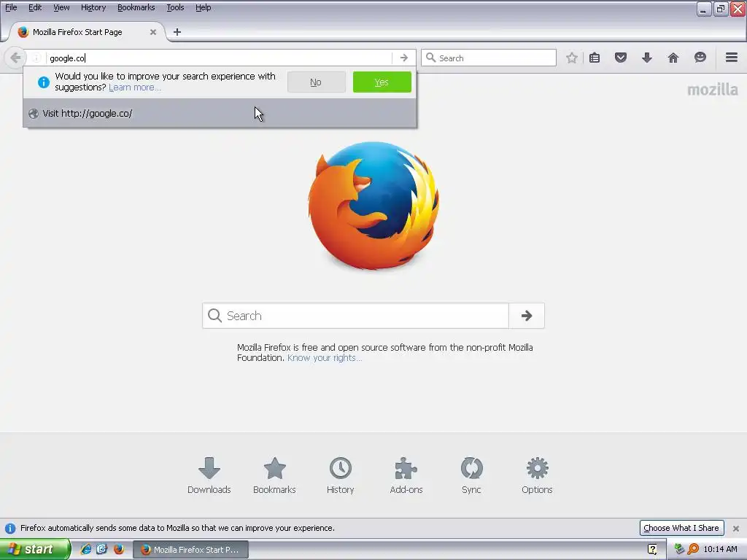Click the 10:14 AM clock
The width and height of the screenshot is (747, 560).
720,549
